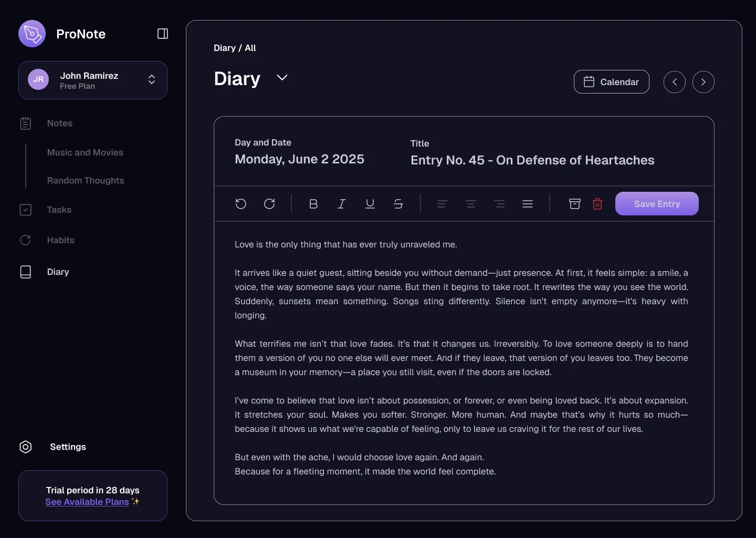756x538 pixels.
Task: Align text to the left
Action: click(443, 204)
